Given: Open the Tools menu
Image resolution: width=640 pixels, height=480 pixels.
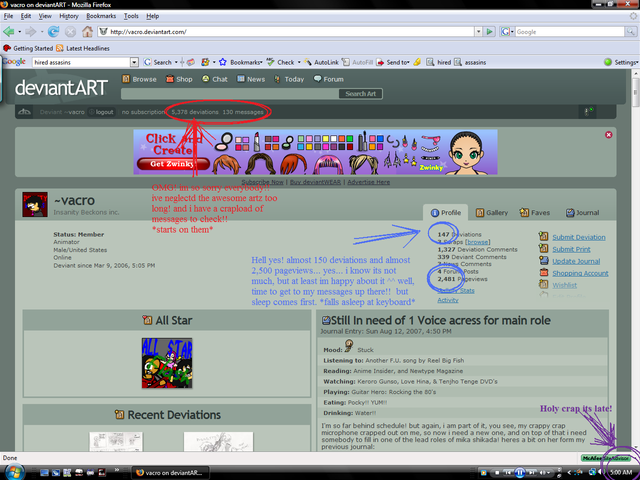Looking at the screenshot, I should tap(131, 16).
